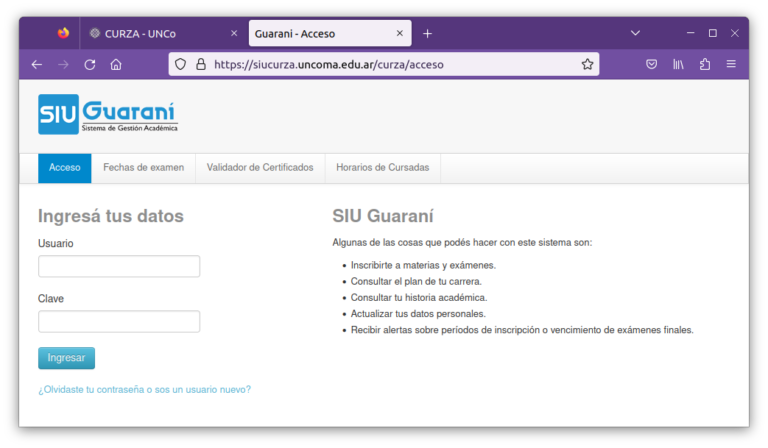
Task: Open the Validador de Certificados tab
Action: tap(260, 168)
